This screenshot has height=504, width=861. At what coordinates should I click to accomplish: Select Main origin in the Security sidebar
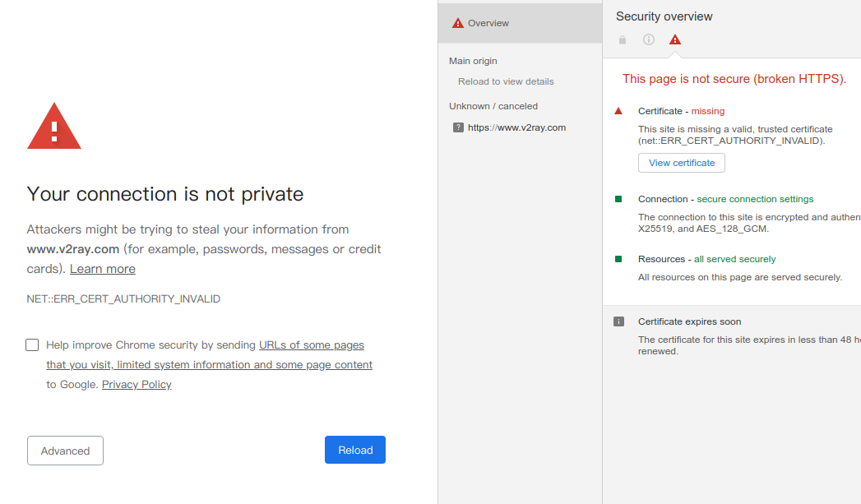coord(473,61)
